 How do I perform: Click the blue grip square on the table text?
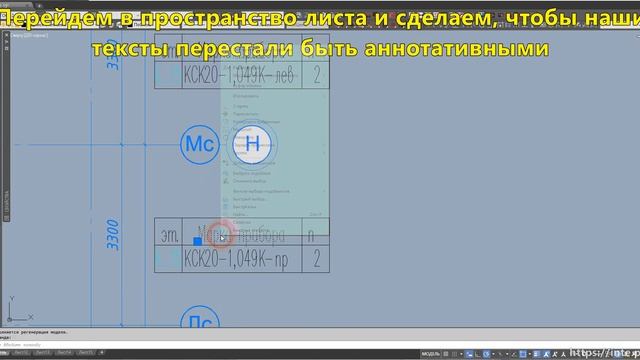pos(198,241)
